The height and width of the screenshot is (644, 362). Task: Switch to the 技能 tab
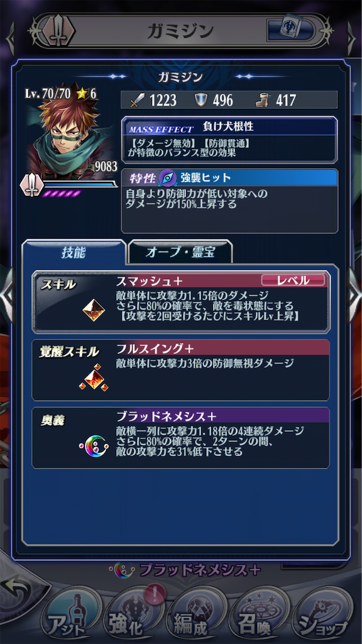tap(74, 253)
